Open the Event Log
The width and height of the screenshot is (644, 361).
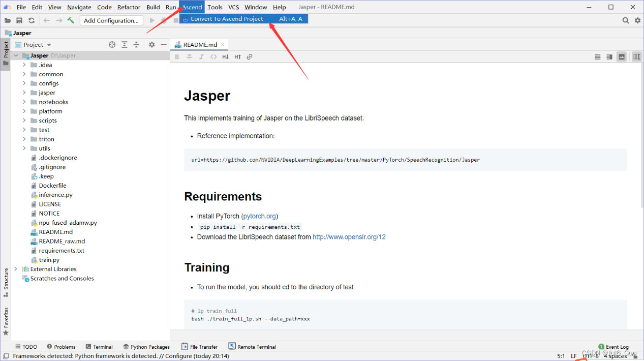(x=614, y=347)
